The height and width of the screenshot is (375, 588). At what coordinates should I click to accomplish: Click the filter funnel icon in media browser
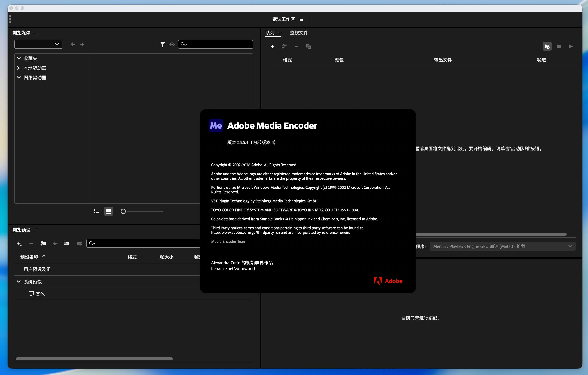(x=162, y=44)
